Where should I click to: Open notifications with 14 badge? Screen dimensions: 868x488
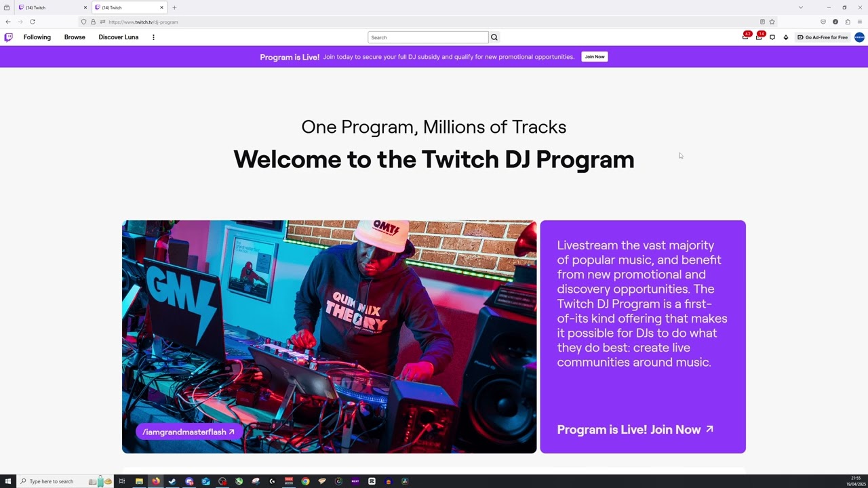tap(759, 37)
